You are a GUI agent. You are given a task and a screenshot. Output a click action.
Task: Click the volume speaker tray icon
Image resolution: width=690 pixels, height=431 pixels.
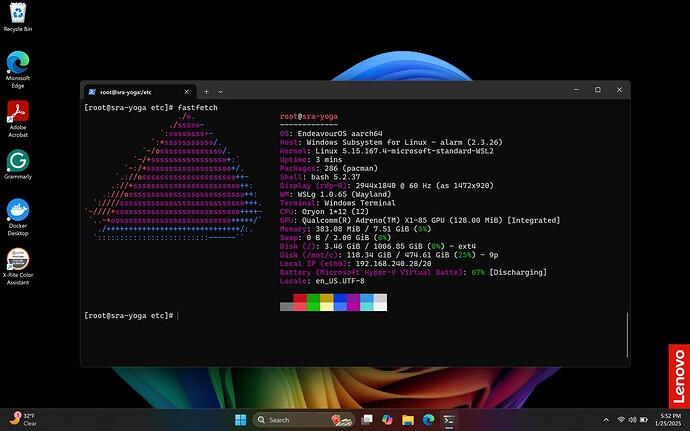click(x=633, y=420)
